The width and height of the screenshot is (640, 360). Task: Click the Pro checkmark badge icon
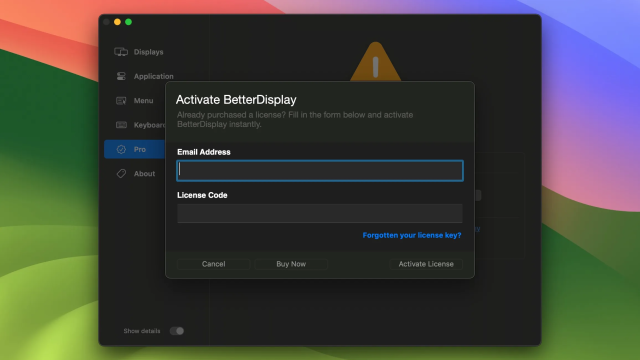[121, 149]
